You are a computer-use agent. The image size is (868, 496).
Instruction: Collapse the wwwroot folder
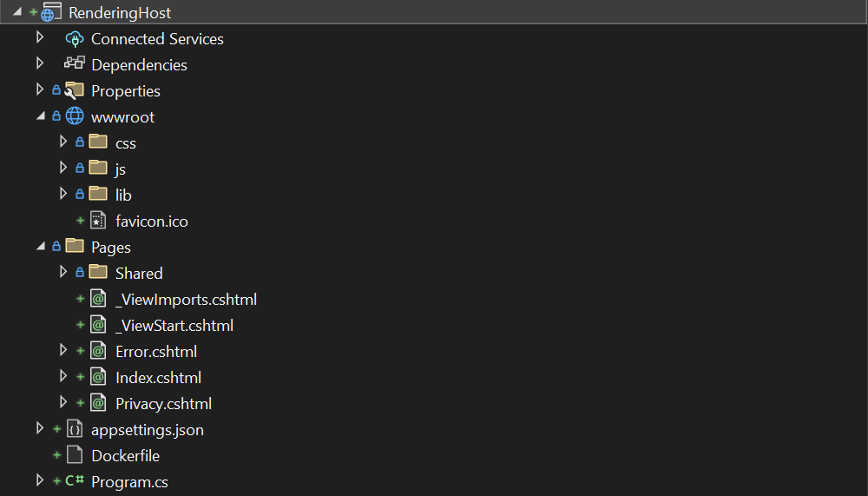click(x=40, y=116)
